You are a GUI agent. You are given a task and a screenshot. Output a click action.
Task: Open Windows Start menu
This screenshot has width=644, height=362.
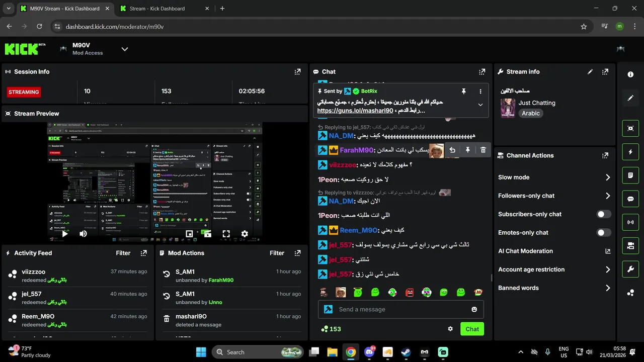coord(201,352)
